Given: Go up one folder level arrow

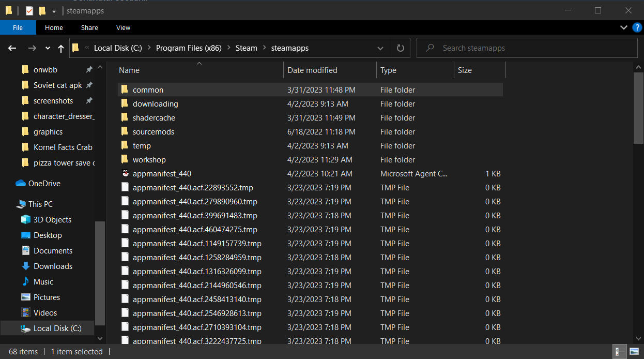Looking at the screenshot, I should (61, 48).
